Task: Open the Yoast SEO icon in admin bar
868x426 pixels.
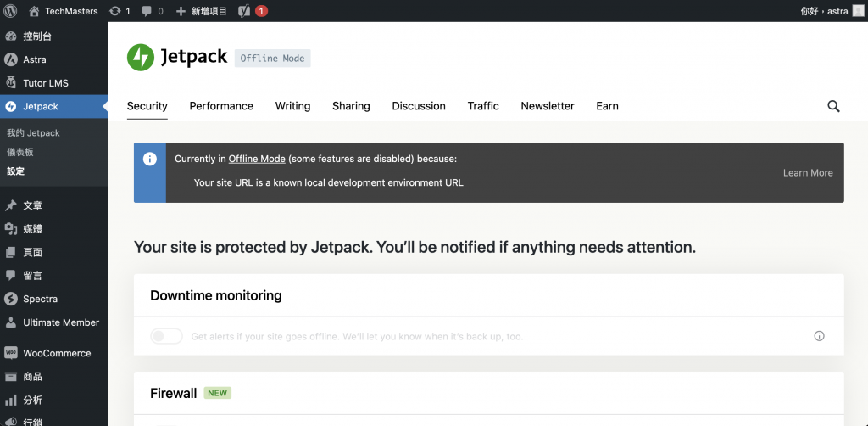Action: tap(244, 11)
